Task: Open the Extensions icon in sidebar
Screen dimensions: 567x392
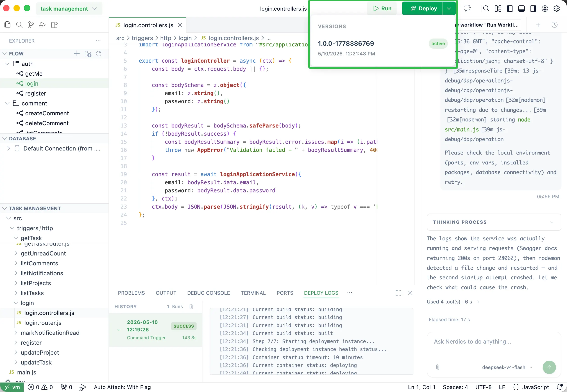Action: coord(54,25)
